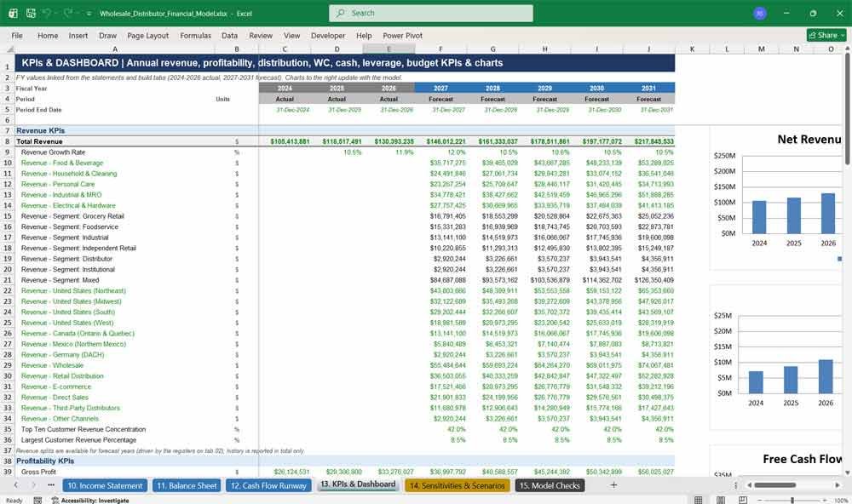Click horizontal scrollbar left arrow

tap(749, 485)
